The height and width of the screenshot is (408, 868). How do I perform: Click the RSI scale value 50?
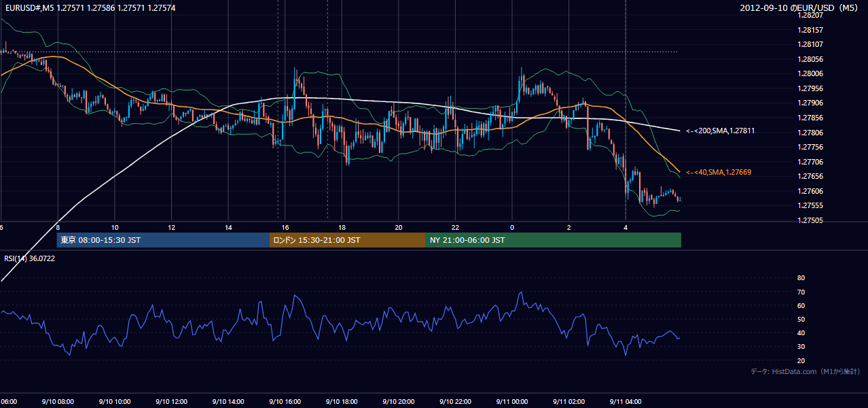pos(801,319)
